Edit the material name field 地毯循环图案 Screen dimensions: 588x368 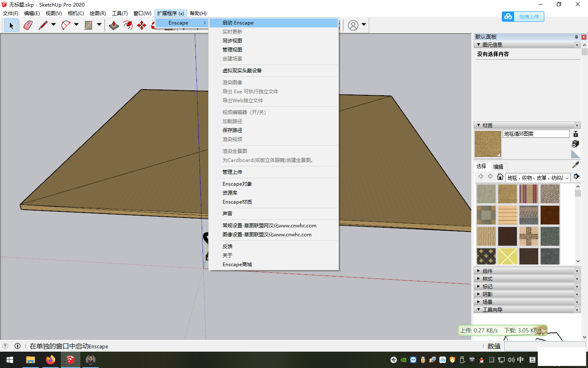[x=536, y=134]
